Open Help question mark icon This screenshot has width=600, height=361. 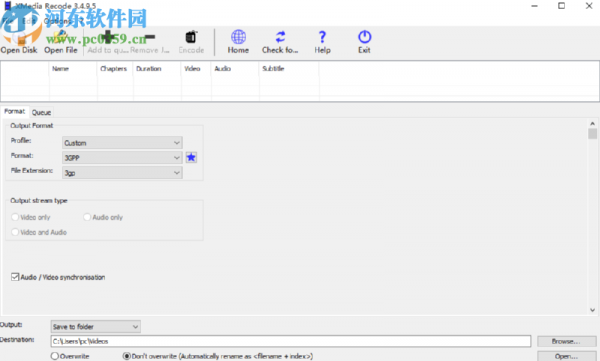[x=322, y=37]
